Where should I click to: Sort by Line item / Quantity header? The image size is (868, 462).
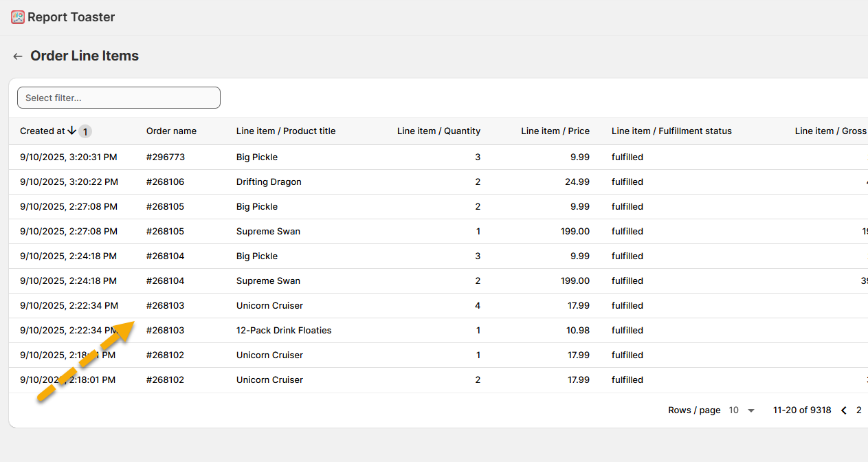point(438,131)
